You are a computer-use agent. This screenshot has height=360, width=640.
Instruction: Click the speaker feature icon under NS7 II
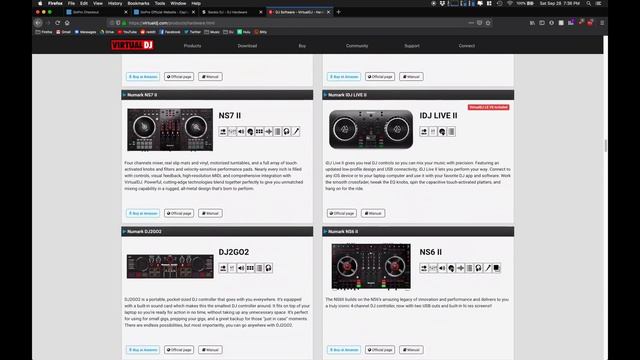241,131
